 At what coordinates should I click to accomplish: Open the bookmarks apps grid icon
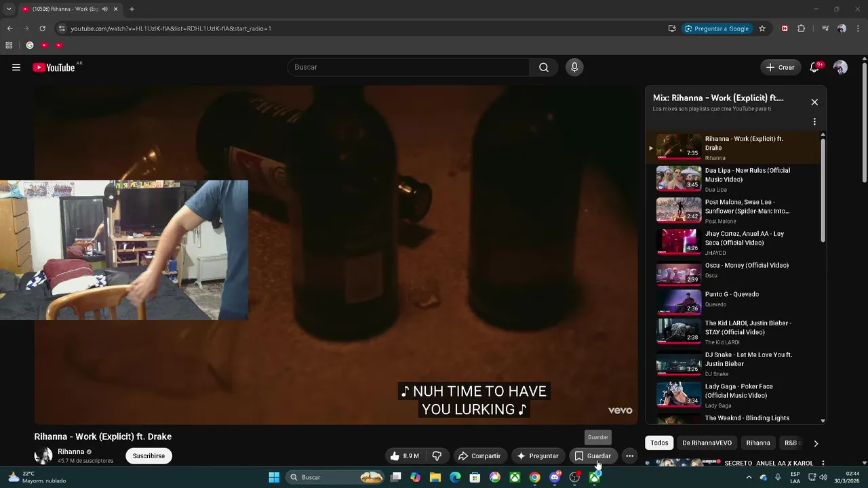point(9,45)
